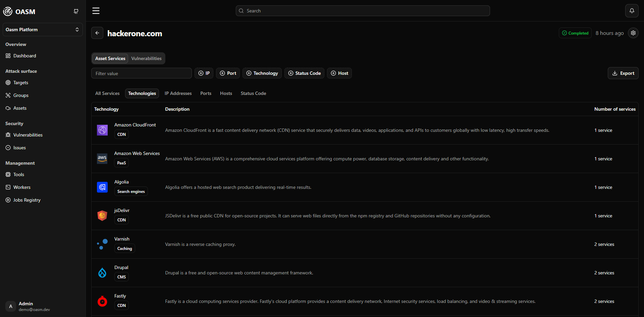The image size is (644, 317).
Task: Switch to the Vulnerabilities tab
Action: point(146,58)
